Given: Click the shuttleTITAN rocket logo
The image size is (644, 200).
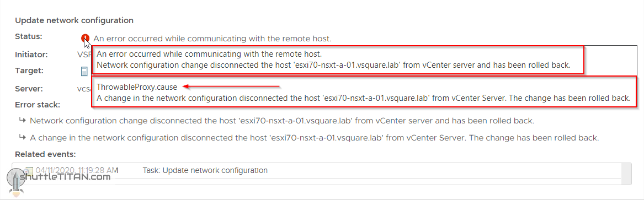Looking at the screenshot, I should pyautogui.click(x=15, y=180).
